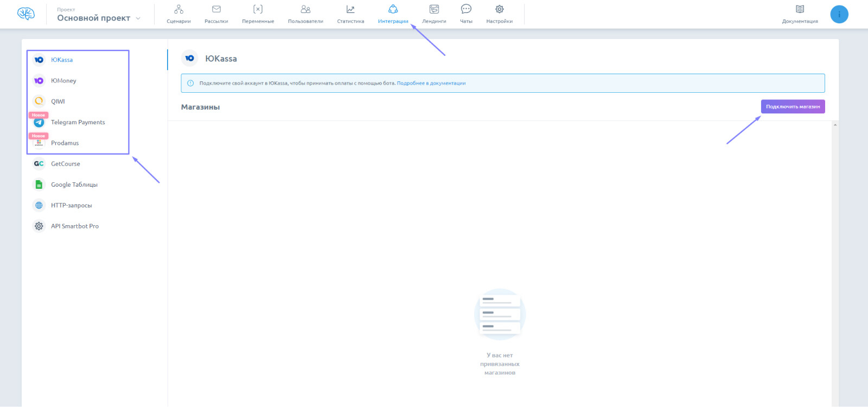Click the Prodamus icon in sidebar
This screenshot has width=868, height=407.
[39, 143]
